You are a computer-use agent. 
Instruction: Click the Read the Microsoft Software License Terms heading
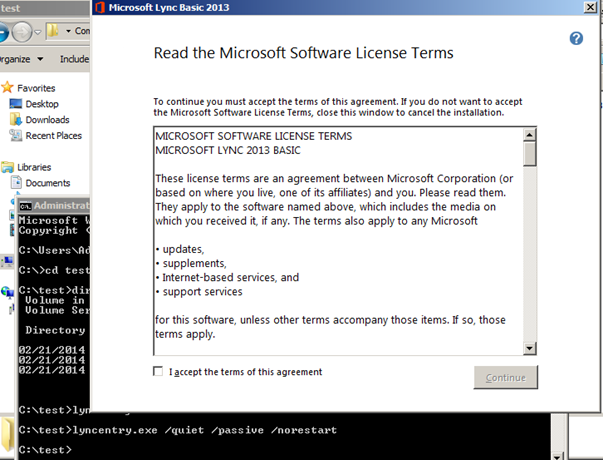coord(303,53)
